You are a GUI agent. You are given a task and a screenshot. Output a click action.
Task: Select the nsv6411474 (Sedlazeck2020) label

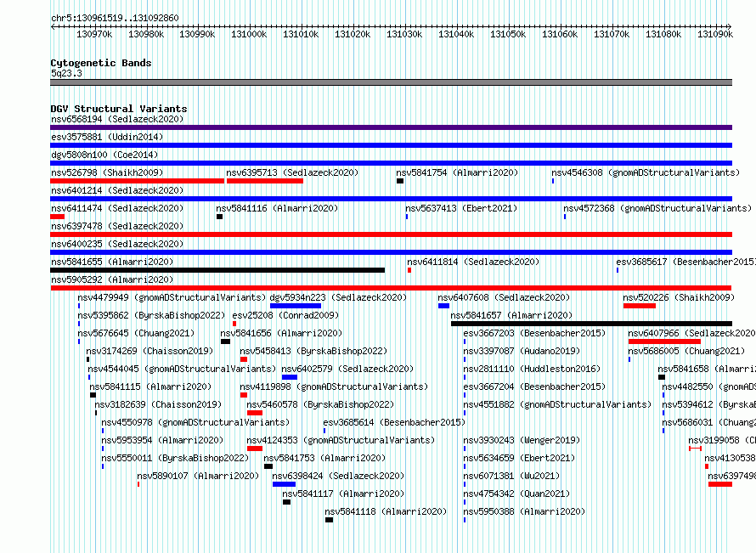pyautogui.click(x=117, y=208)
